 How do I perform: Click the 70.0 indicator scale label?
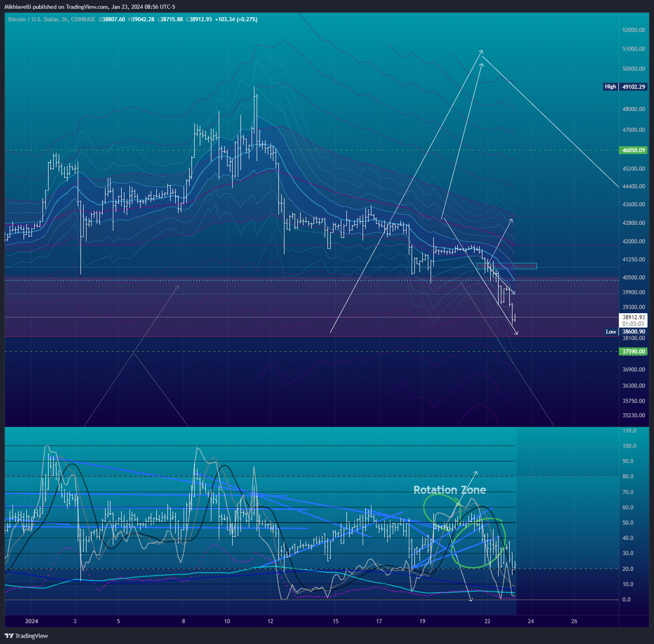pos(628,492)
